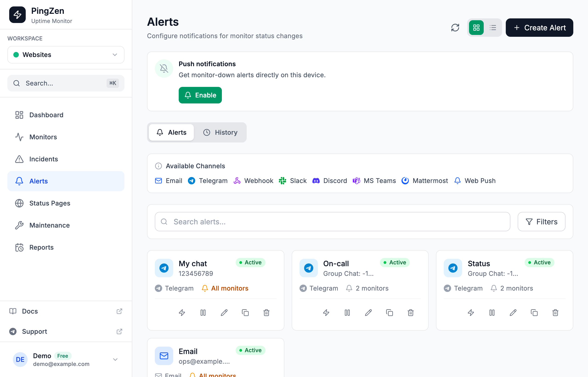Duplicate the On-call alert

tap(389, 312)
